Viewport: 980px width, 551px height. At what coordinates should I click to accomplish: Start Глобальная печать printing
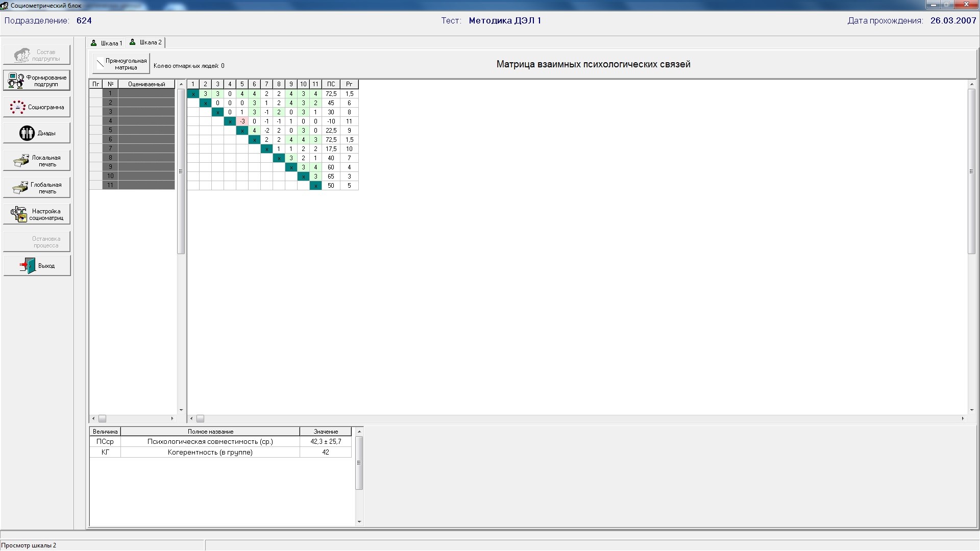click(x=37, y=188)
